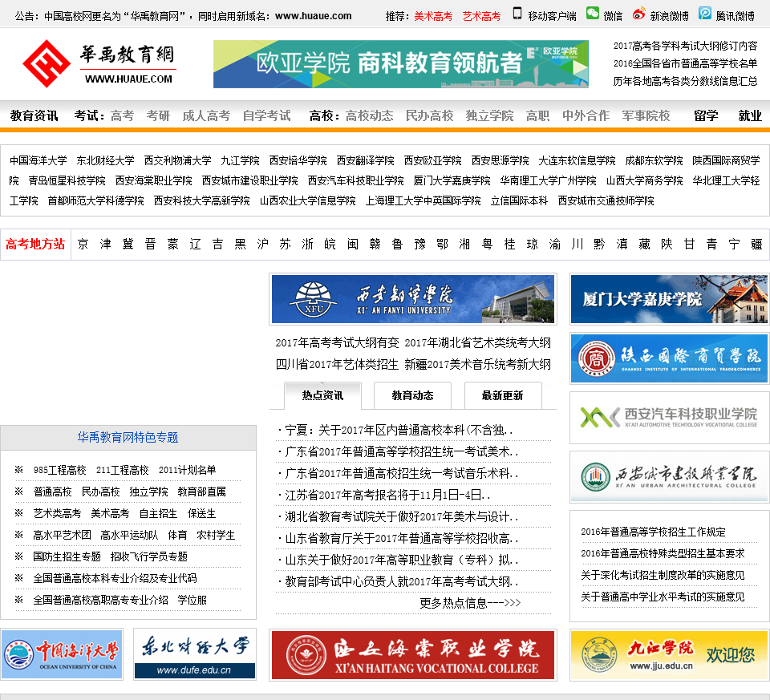770x700 pixels.
Task: Click the WeChat green icon
Action: coord(593,14)
